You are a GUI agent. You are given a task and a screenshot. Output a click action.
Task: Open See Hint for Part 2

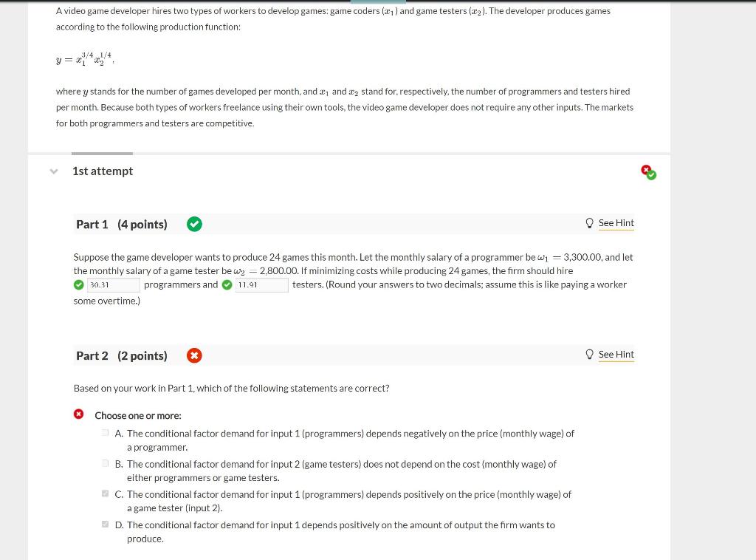(x=616, y=355)
